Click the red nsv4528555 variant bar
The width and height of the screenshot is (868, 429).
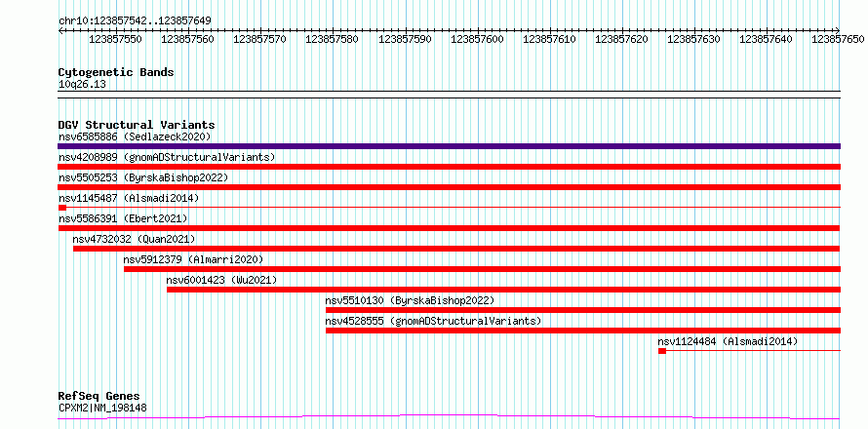click(583, 331)
